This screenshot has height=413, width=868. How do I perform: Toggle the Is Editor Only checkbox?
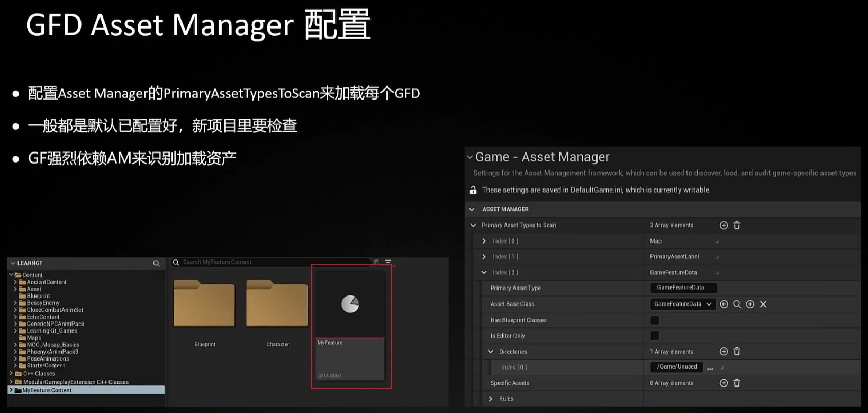point(655,336)
